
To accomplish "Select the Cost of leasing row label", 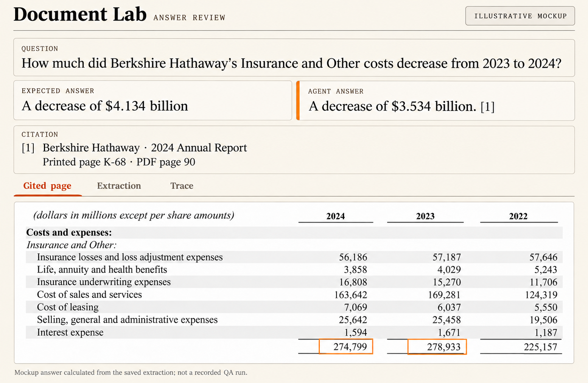I will point(68,307).
